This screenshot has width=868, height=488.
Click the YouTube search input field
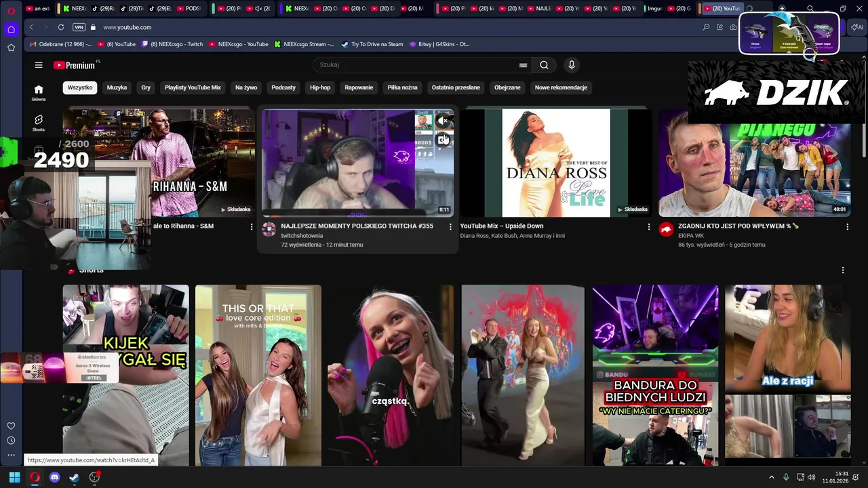click(x=415, y=65)
